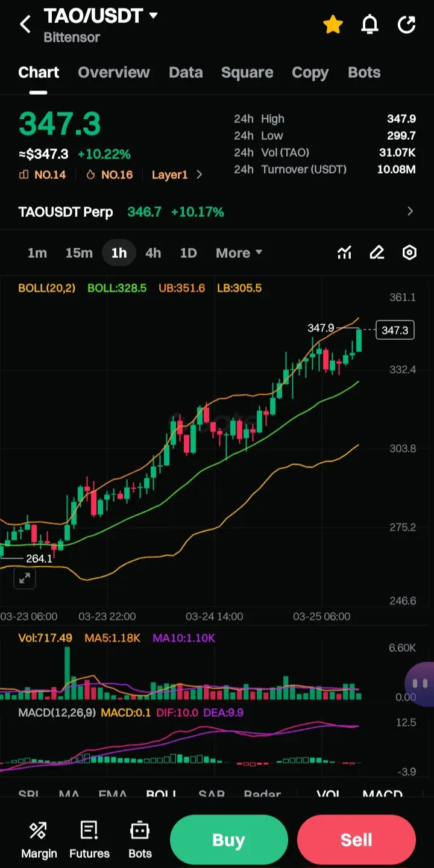Tap the DIF:10.0 value
The image size is (434, 868).
(178, 713)
